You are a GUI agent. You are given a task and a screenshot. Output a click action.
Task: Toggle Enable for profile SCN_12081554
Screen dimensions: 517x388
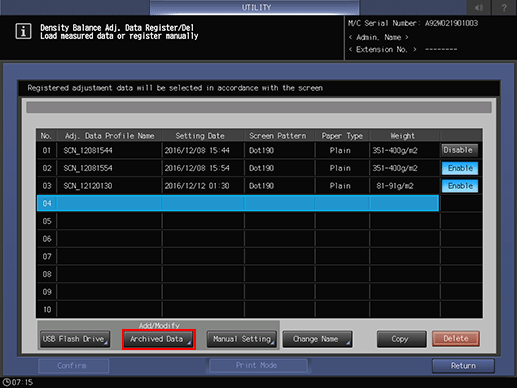tap(460, 168)
